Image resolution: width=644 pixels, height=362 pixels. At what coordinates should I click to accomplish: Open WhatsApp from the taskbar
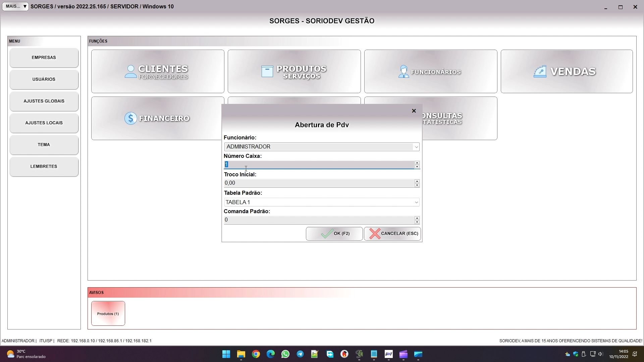[285, 354]
